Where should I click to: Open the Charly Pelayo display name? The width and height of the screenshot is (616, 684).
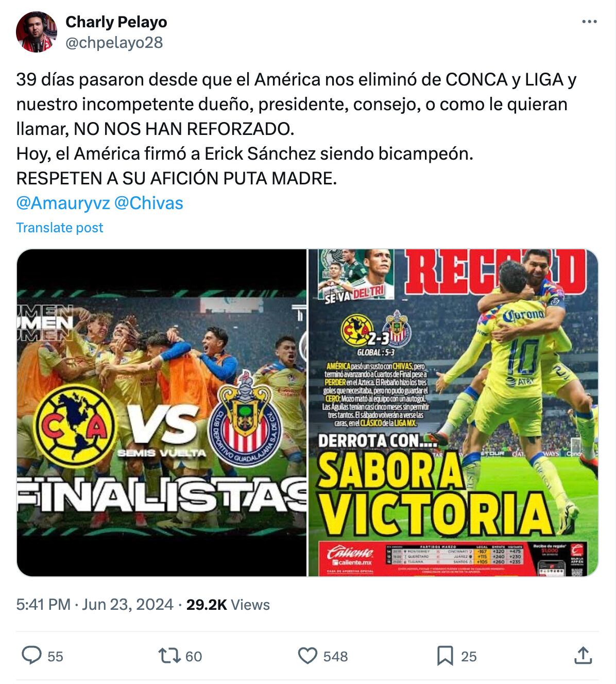pos(116,22)
